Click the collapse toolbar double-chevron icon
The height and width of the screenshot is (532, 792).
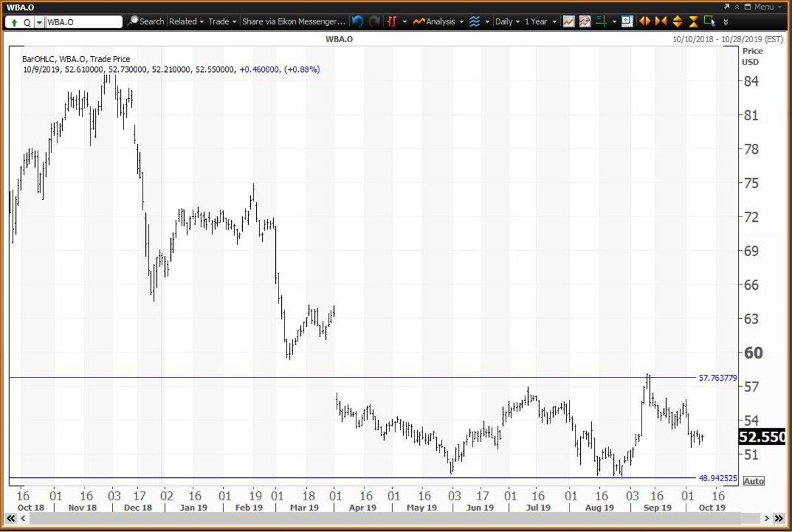click(736, 7)
